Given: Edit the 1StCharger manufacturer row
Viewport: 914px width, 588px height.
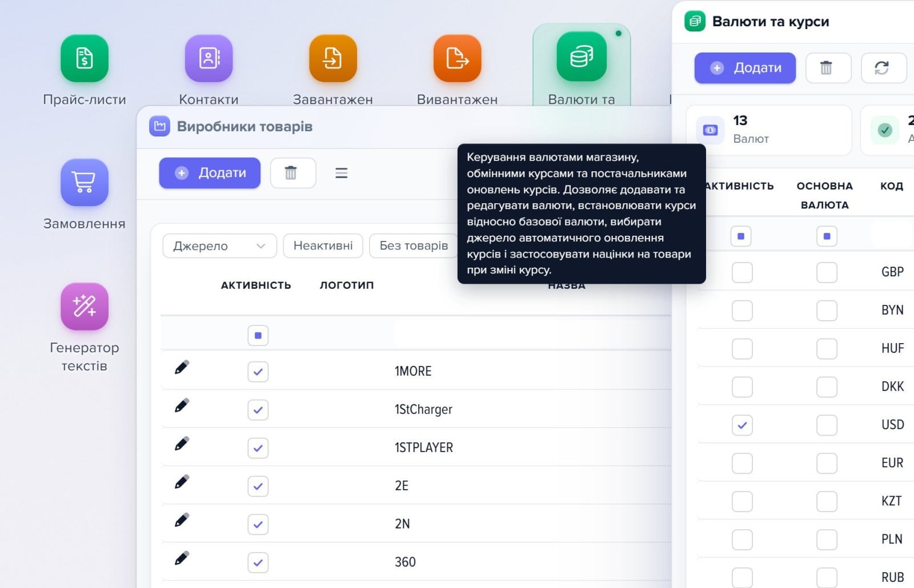Looking at the screenshot, I should pos(182,406).
